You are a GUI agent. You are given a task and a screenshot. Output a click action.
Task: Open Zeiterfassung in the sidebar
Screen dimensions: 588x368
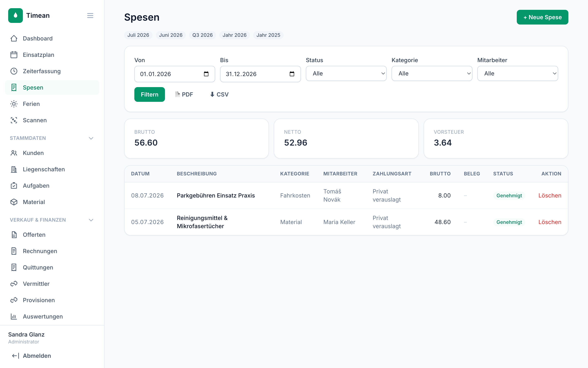pos(52,71)
